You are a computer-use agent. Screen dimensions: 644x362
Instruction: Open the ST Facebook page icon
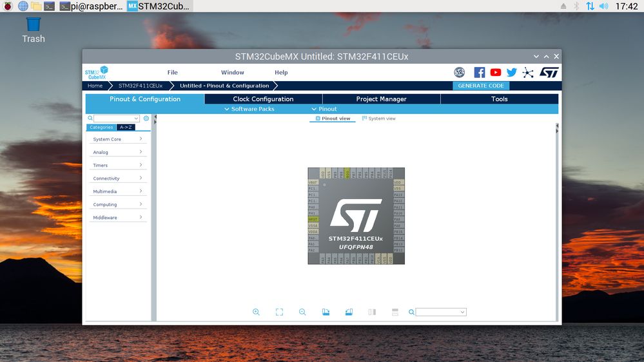[x=480, y=73]
